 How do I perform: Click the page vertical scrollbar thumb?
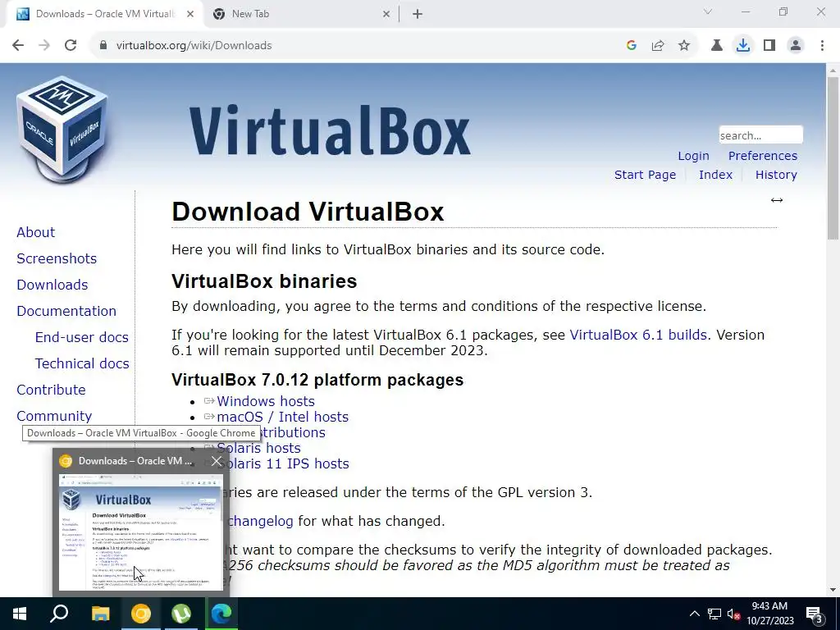[x=833, y=158]
